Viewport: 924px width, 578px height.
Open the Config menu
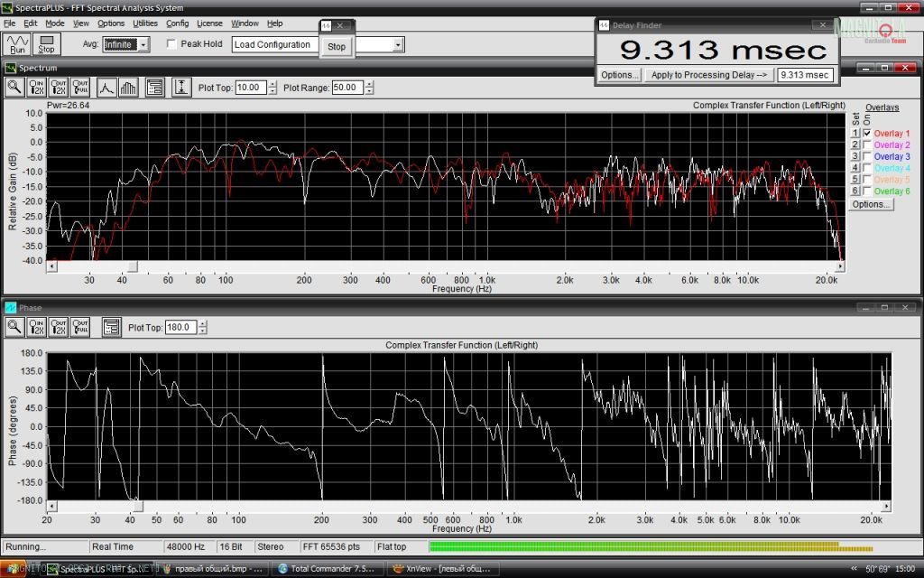pos(177,23)
